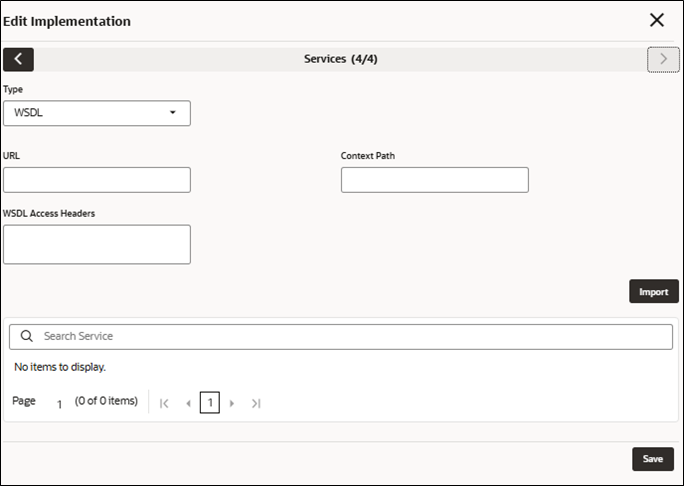This screenshot has height=486, width=684.
Task: Click inside WSDL Access Headers text area
Action: tap(97, 244)
